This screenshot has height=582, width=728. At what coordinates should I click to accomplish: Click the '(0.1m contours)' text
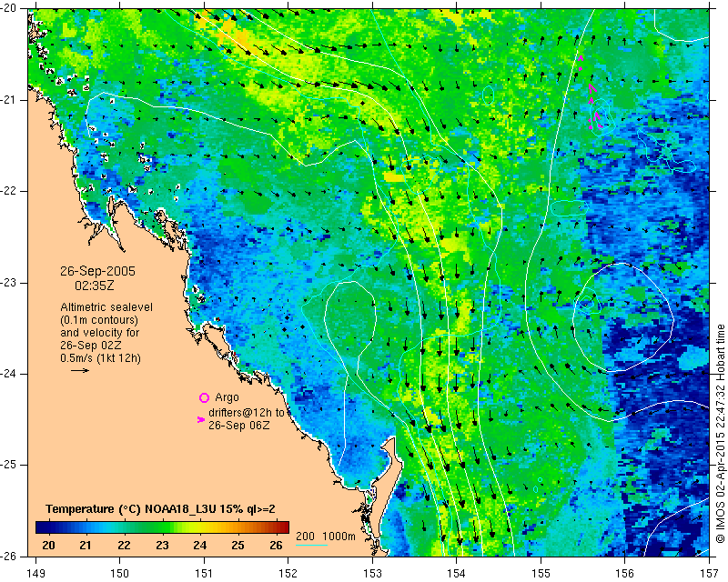coord(99,320)
